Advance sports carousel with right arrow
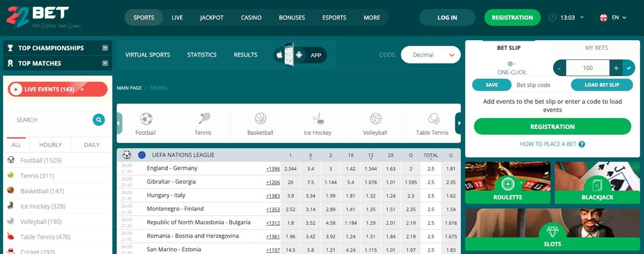Viewport: 644px width, 254px height. pos(459,123)
